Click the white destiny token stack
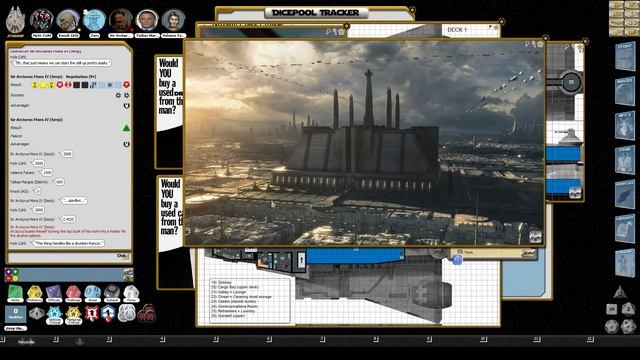 [127, 313]
